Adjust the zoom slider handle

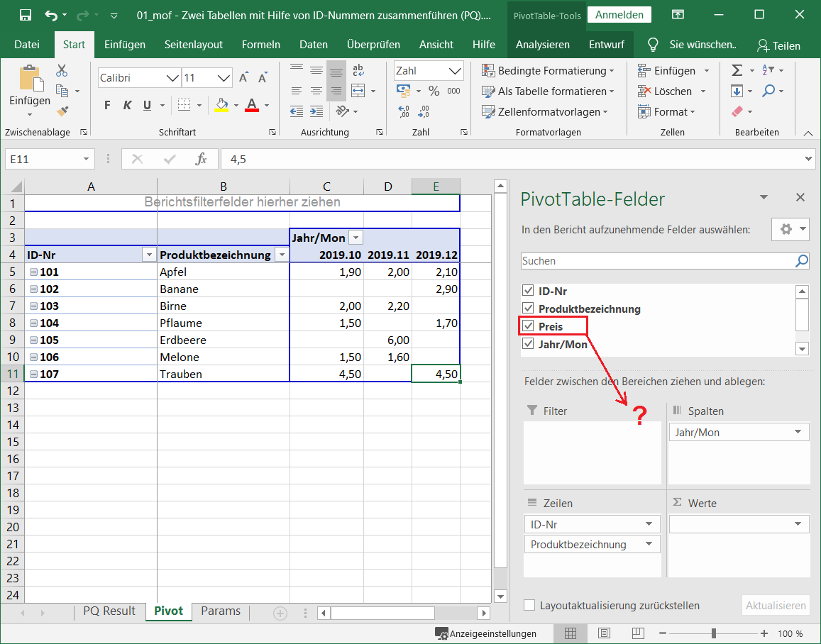[x=713, y=633]
